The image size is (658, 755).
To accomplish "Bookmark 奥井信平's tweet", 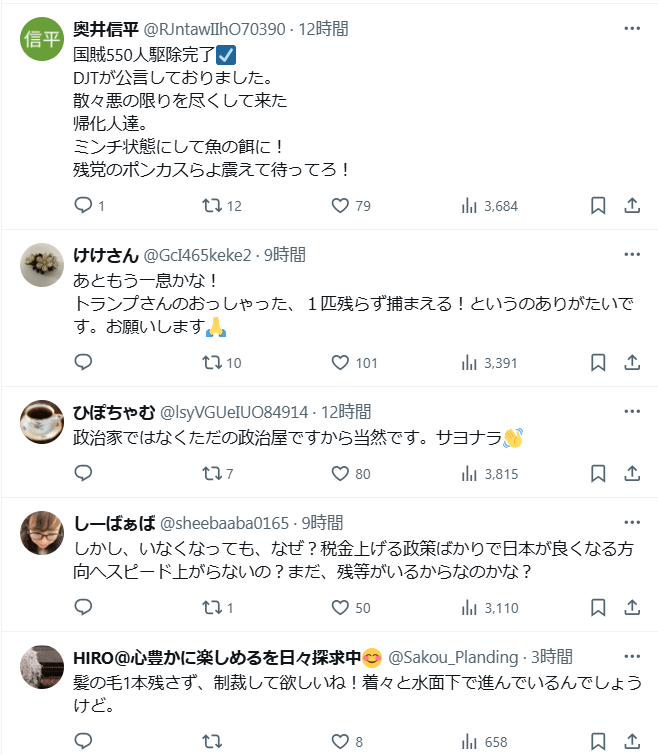I will 598,206.
